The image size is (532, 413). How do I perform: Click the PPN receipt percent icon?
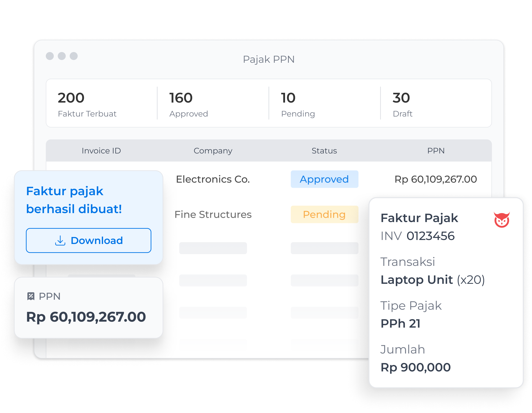click(x=31, y=296)
